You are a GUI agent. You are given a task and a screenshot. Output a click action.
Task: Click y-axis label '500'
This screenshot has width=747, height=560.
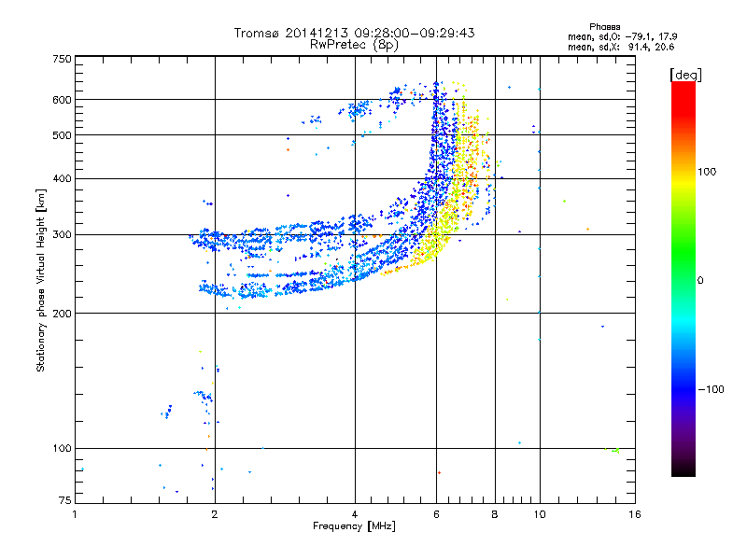point(62,135)
